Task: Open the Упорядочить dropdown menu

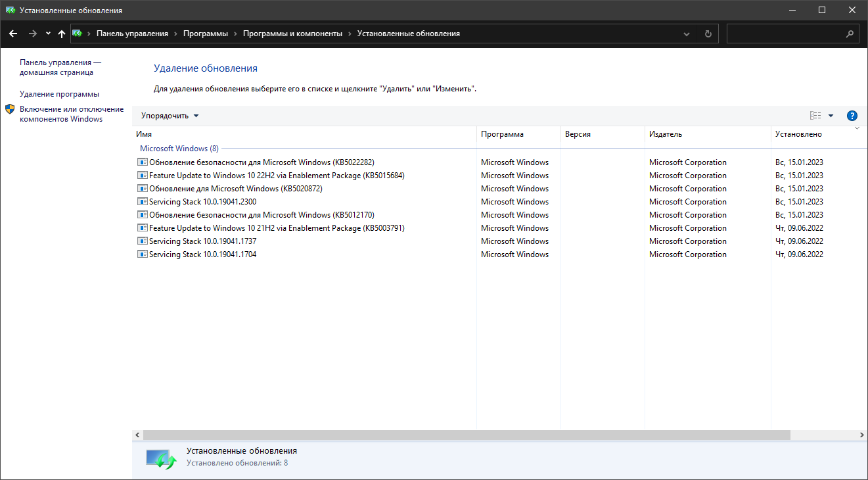Action: pos(170,116)
